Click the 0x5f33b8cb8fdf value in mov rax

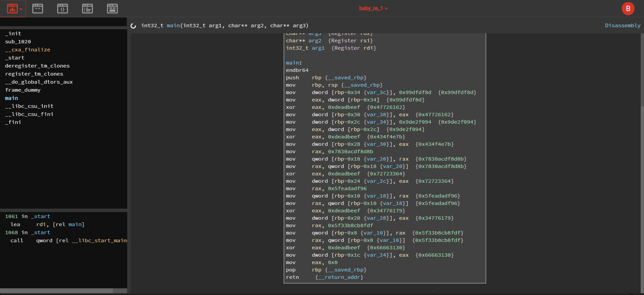coord(351,225)
